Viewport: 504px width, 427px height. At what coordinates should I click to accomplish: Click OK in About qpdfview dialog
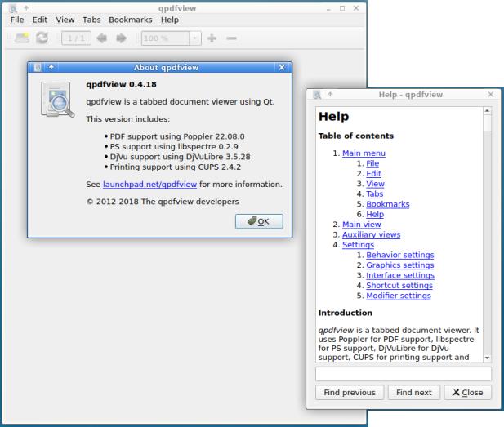point(259,221)
